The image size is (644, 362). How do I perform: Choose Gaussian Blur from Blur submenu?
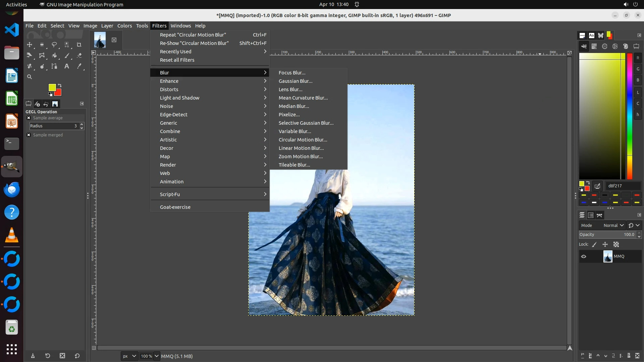(295, 81)
